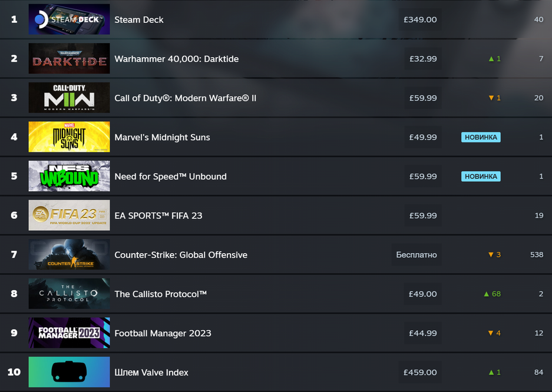This screenshot has height=392, width=552.
Task: Click rank number 7 beside Counter-Strike
Action: [x=14, y=254]
